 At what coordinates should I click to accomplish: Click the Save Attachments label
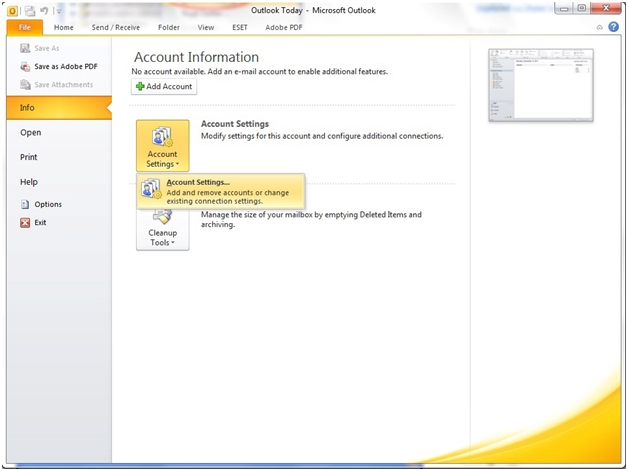point(63,85)
